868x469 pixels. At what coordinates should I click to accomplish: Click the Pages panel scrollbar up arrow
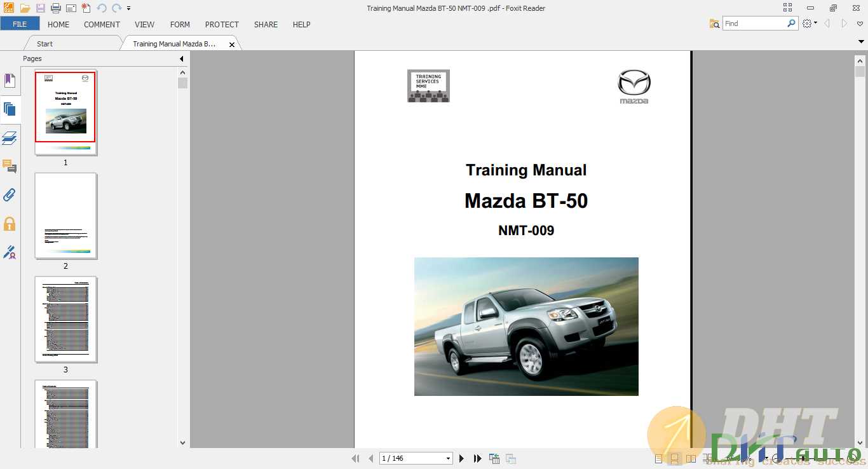182,71
